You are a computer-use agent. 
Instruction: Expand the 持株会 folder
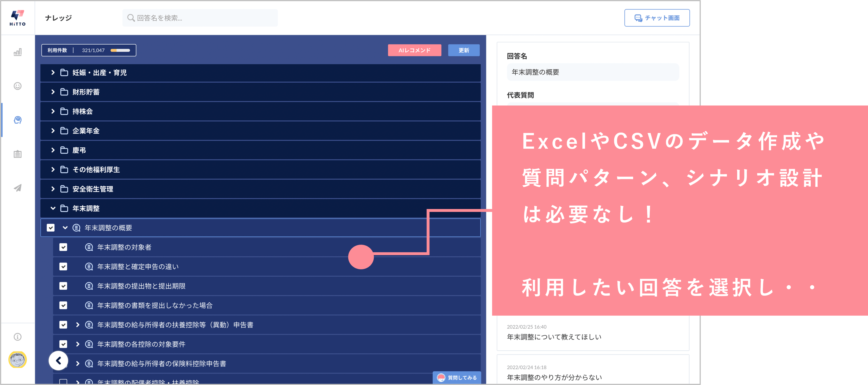53,111
